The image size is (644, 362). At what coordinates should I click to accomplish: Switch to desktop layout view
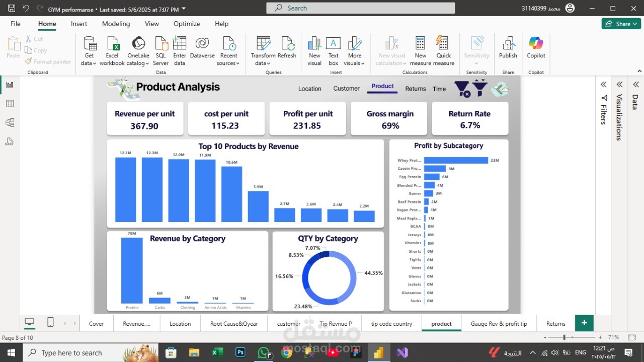pos(30,323)
